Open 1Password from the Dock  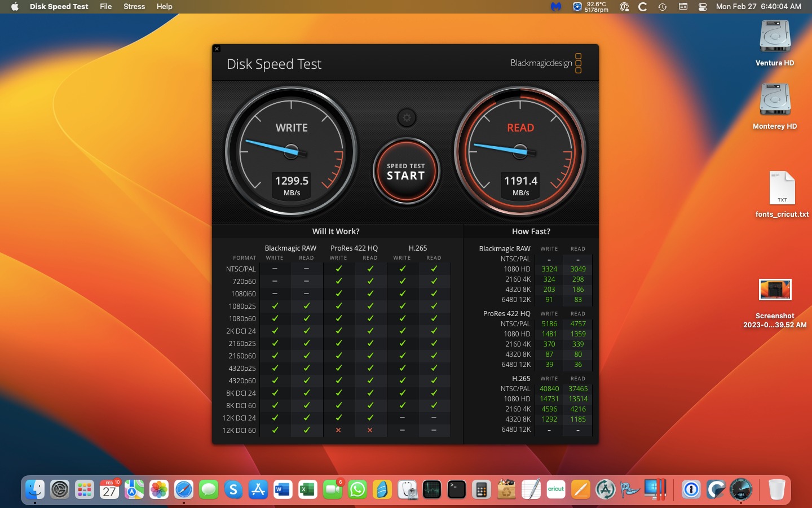tap(691, 489)
